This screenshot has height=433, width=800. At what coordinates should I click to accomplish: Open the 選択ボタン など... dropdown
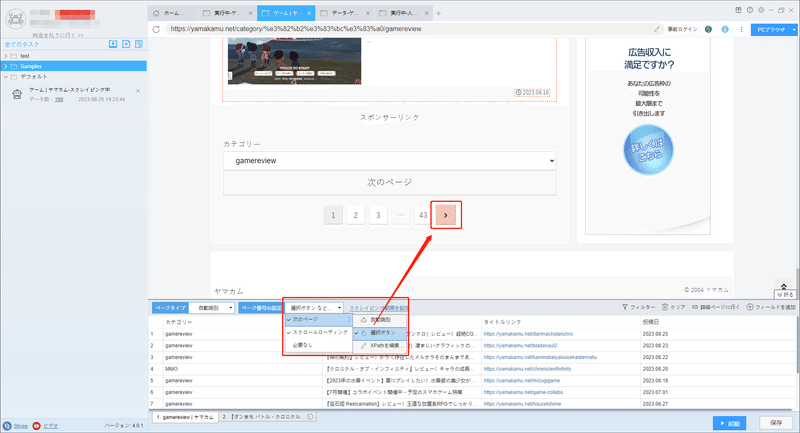pyautogui.click(x=314, y=308)
